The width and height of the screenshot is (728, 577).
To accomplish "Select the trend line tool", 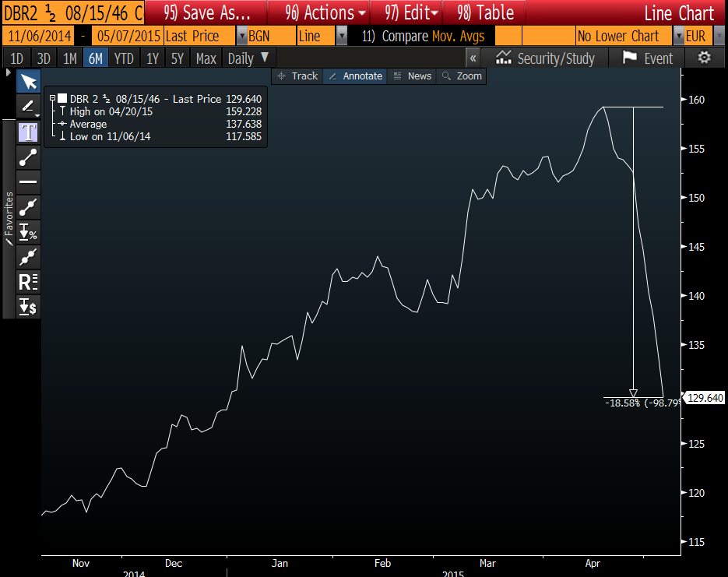I will pyautogui.click(x=28, y=157).
